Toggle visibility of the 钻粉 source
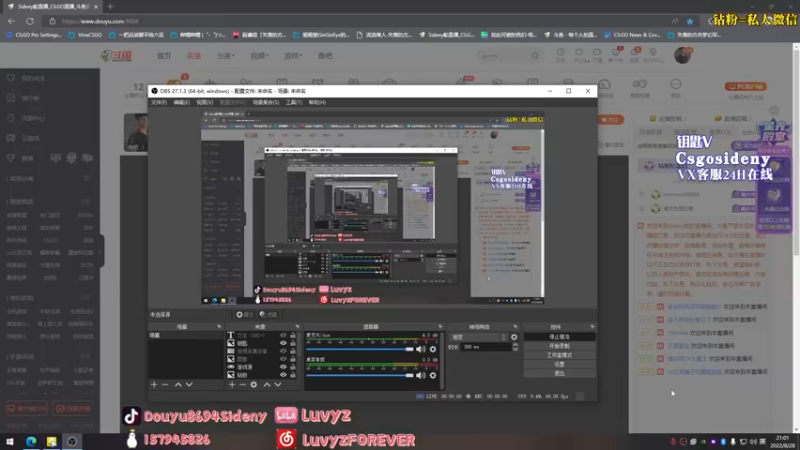Screen dimensions: 800x450 283,374
